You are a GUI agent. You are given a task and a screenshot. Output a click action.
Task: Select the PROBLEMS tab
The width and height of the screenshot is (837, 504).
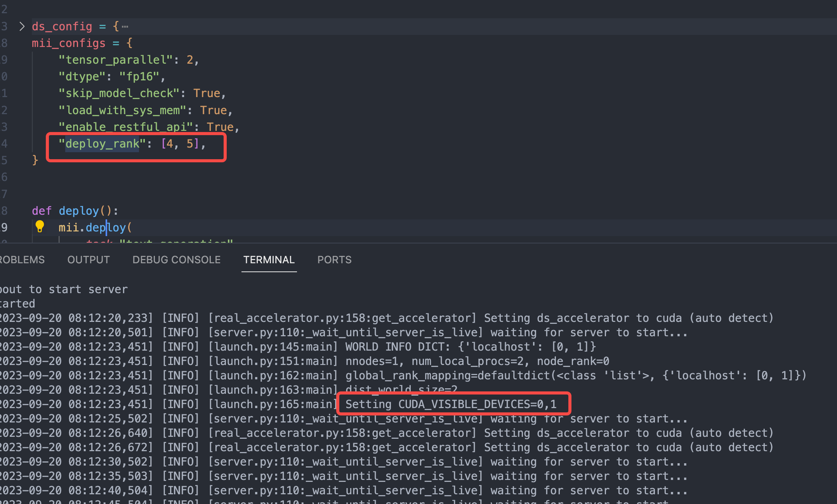[x=21, y=260]
